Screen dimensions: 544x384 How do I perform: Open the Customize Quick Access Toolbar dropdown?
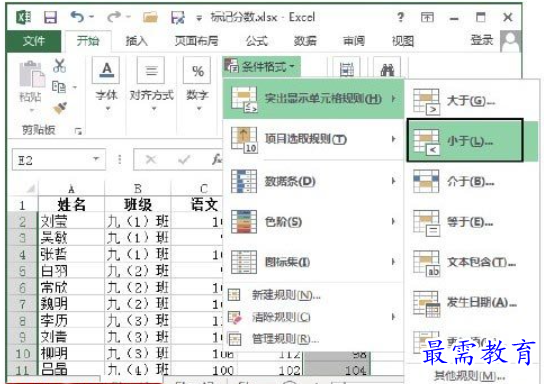pos(199,17)
